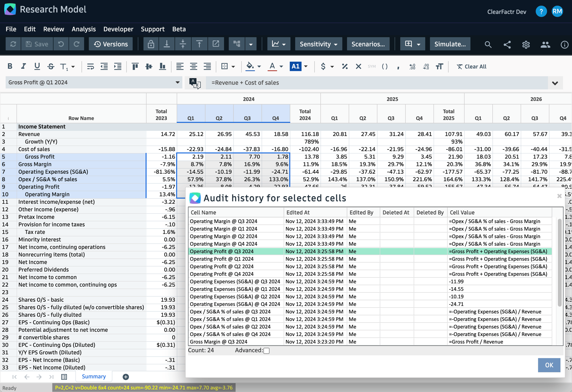
Task: Apply parentheses negative format
Action: coord(385,66)
